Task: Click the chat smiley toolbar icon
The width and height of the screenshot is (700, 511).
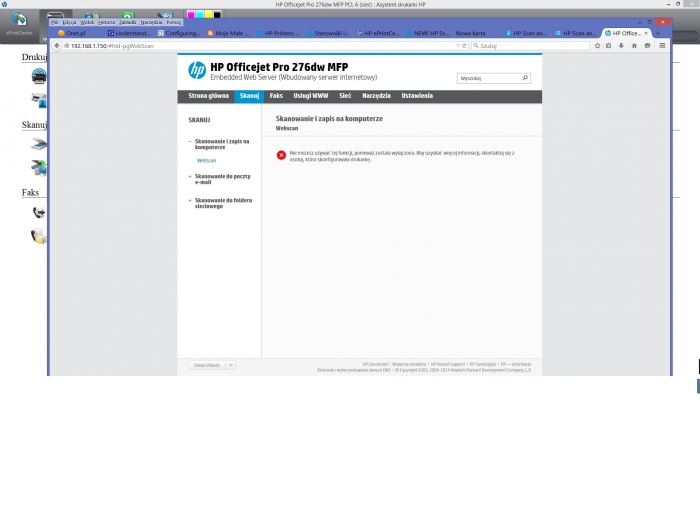Action: coord(647,46)
